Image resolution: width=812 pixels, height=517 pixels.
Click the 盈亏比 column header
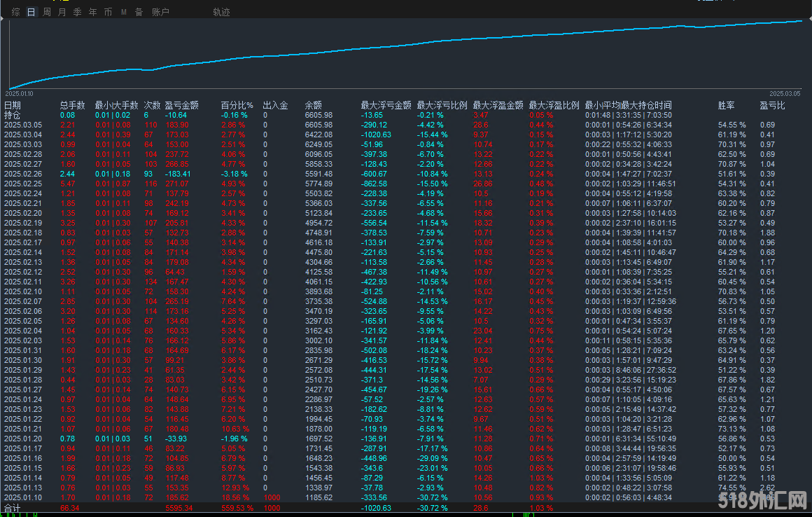coord(772,105)
